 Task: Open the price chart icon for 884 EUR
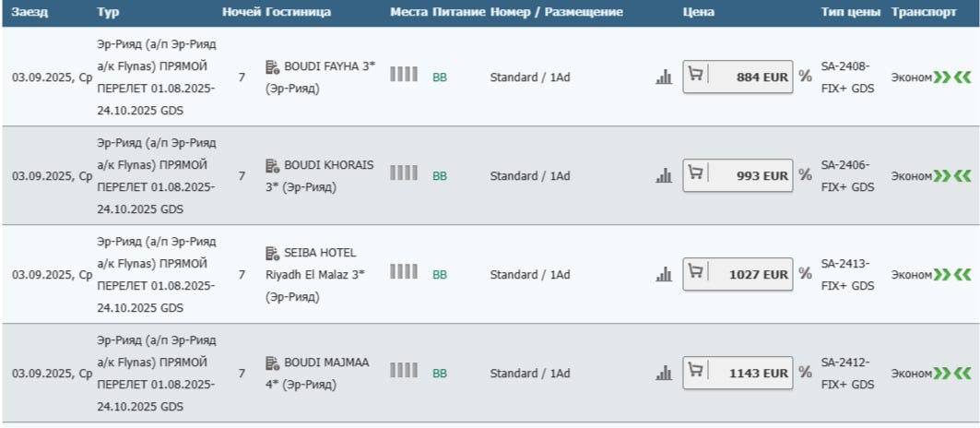click(664, 77)
